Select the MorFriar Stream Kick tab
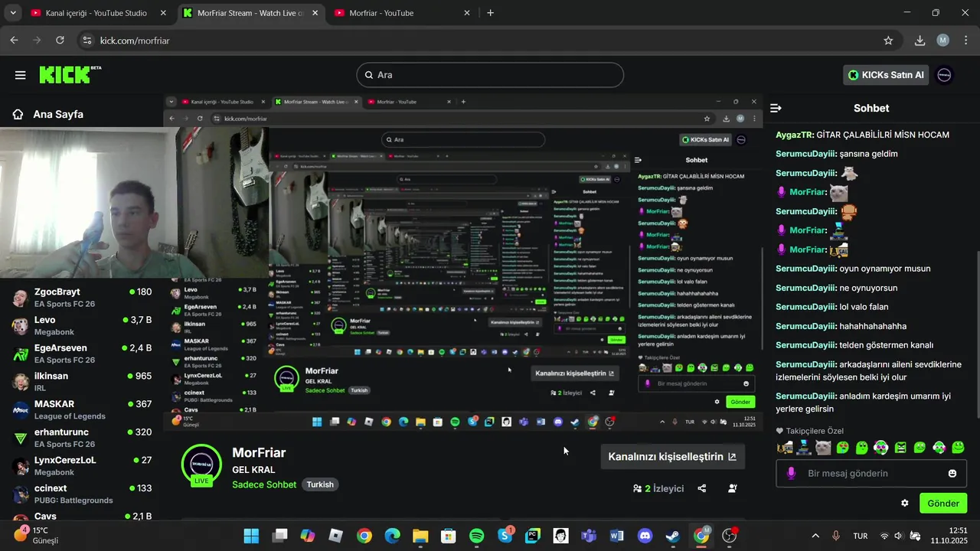The height and width of the screenshot is (551, 980). click(250, 13)
